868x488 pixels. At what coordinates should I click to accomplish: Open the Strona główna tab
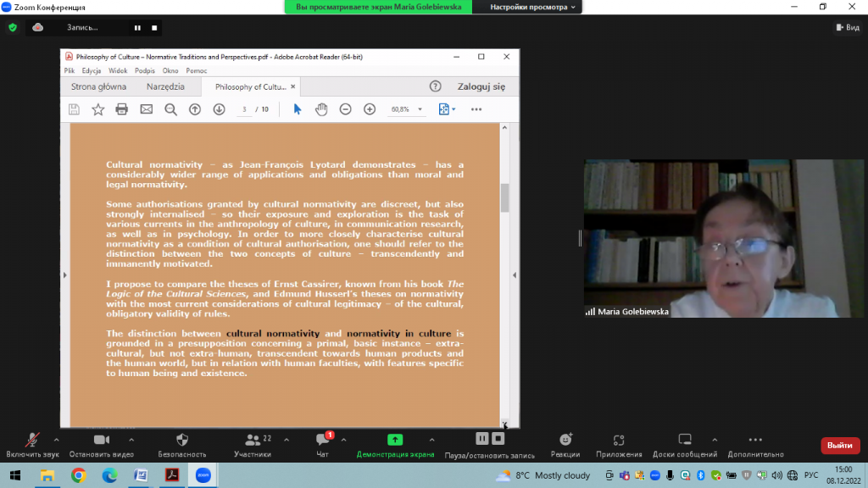coord(98,86)
